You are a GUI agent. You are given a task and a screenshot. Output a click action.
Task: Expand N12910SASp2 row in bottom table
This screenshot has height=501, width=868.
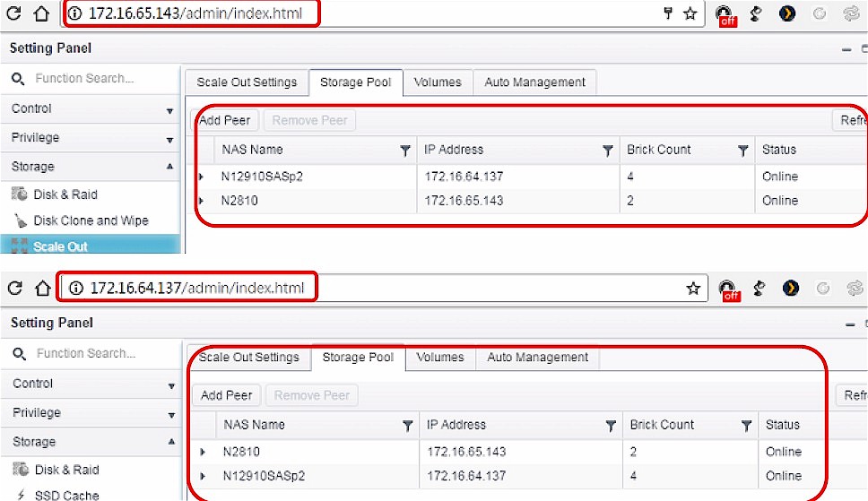203,476
